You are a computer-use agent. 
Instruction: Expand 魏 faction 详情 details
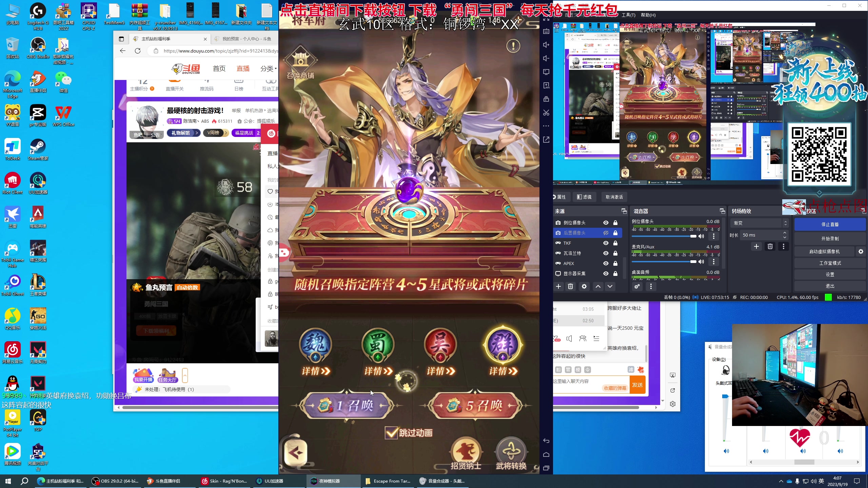(316, 371)
